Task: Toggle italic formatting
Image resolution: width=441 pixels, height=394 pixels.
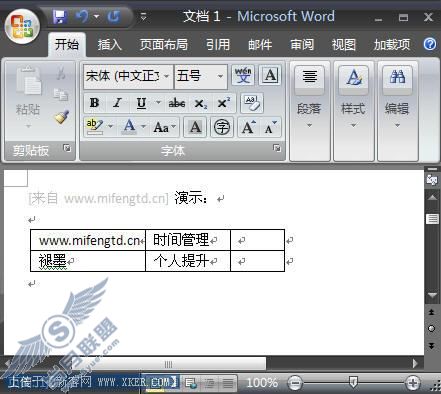Action: (117, 103)
